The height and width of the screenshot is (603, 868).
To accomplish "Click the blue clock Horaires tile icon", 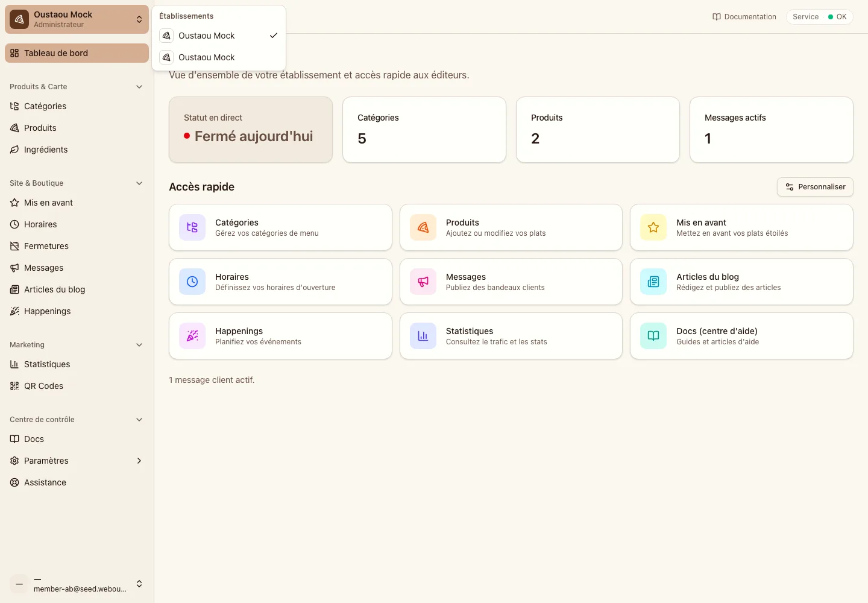I will pyautogui.click(x=192, y=282).
